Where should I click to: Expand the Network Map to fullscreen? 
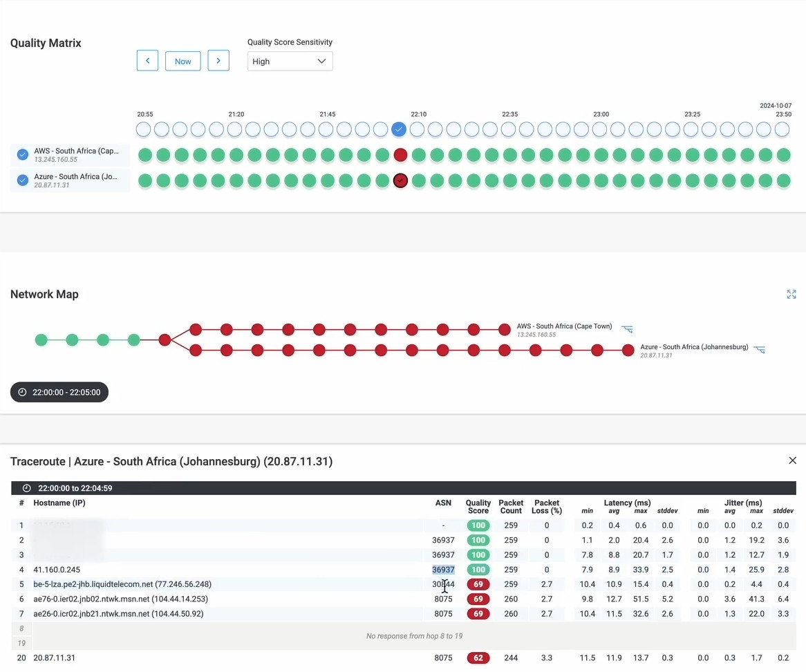coord(791,295)
